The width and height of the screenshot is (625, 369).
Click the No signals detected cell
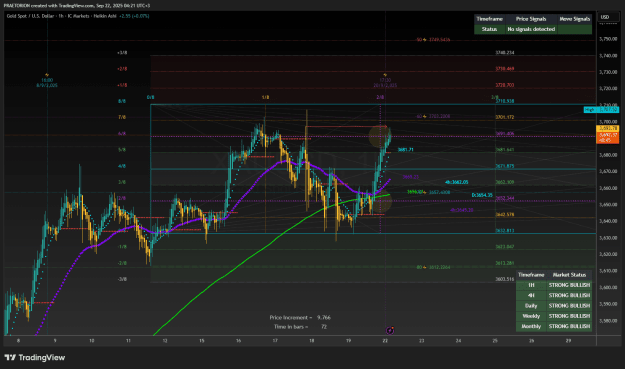coord(531,29)
